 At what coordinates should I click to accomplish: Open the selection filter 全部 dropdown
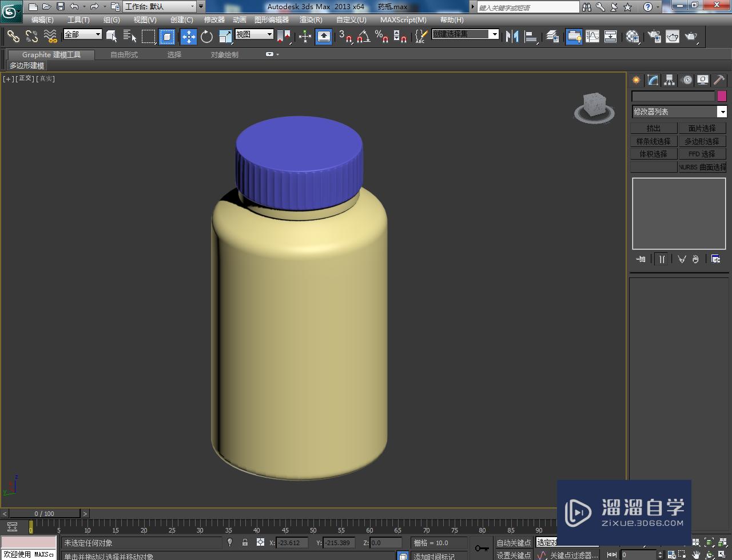tap(83, 34)
